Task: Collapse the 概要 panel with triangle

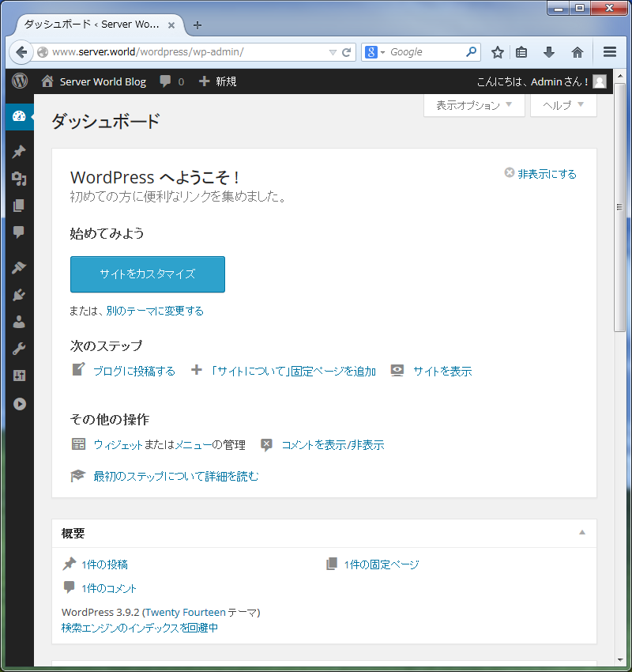Action: [x=582, y=532]
